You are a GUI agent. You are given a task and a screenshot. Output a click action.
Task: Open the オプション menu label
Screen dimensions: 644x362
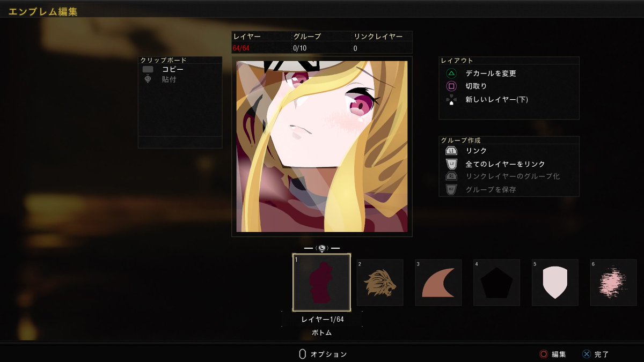pos(329,354)
